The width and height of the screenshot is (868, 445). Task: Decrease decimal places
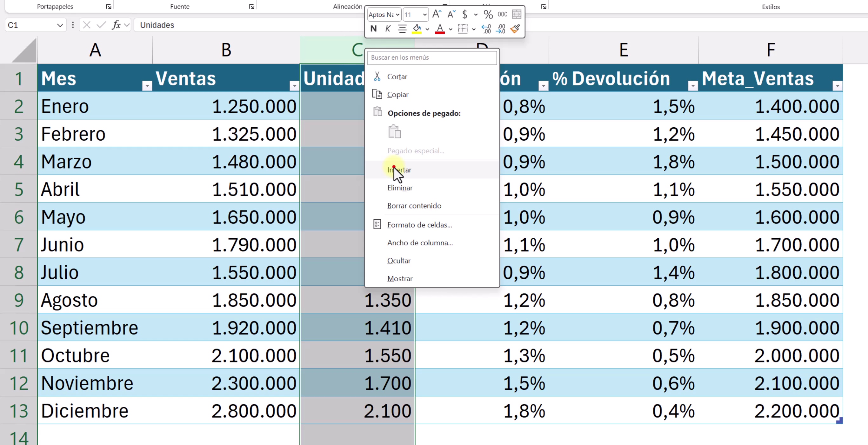coord(501,29)
